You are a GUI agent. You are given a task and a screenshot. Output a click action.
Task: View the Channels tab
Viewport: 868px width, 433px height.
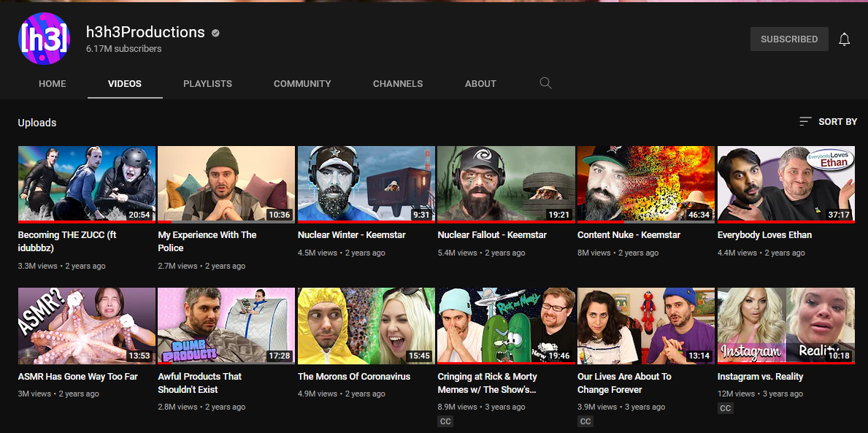pos(398,84)
